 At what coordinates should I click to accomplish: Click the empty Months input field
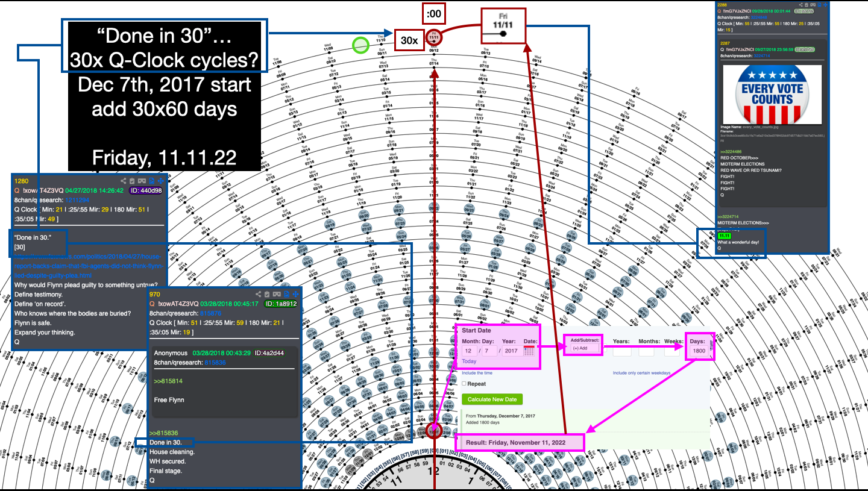pos(647,351)
